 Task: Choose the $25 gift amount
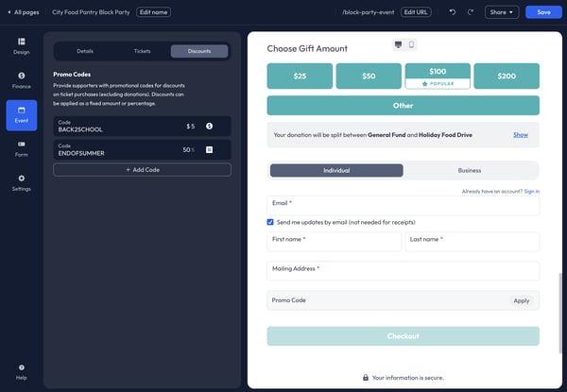[x=300, y=76]
